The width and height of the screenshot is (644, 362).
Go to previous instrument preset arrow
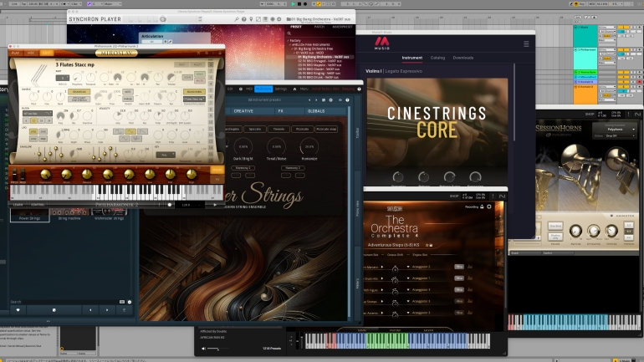(x=309, y=99)
